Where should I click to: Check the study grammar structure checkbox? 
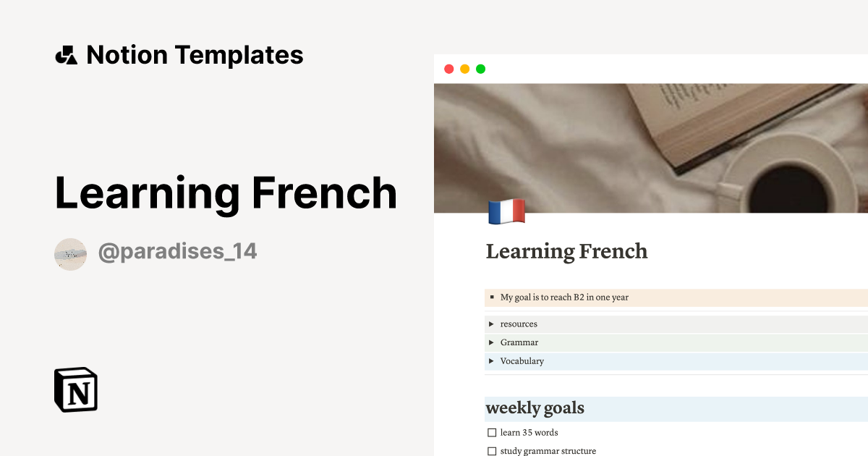pos(491,450)
